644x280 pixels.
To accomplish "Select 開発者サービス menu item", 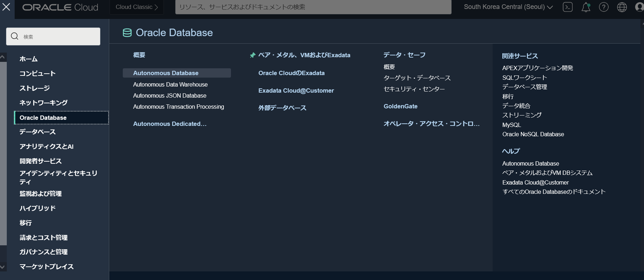I will [41, 161].
